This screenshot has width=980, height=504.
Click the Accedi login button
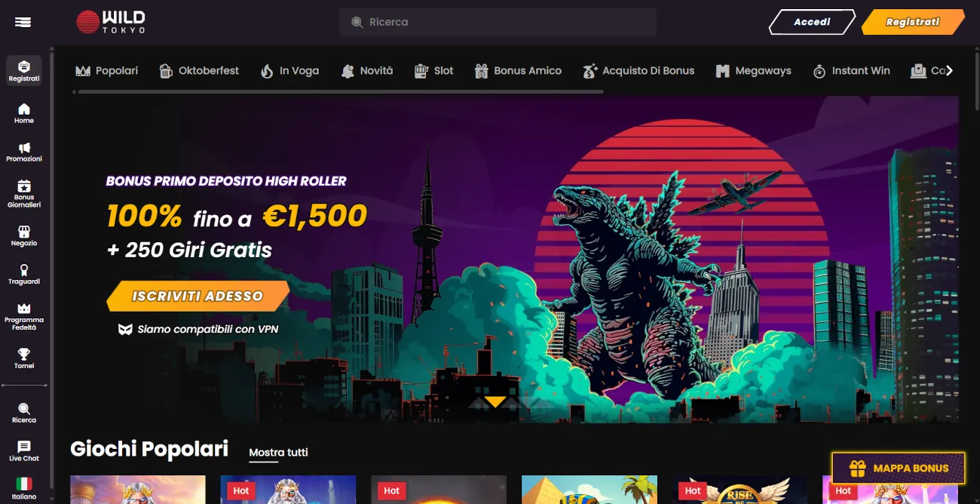click(812, 22)
